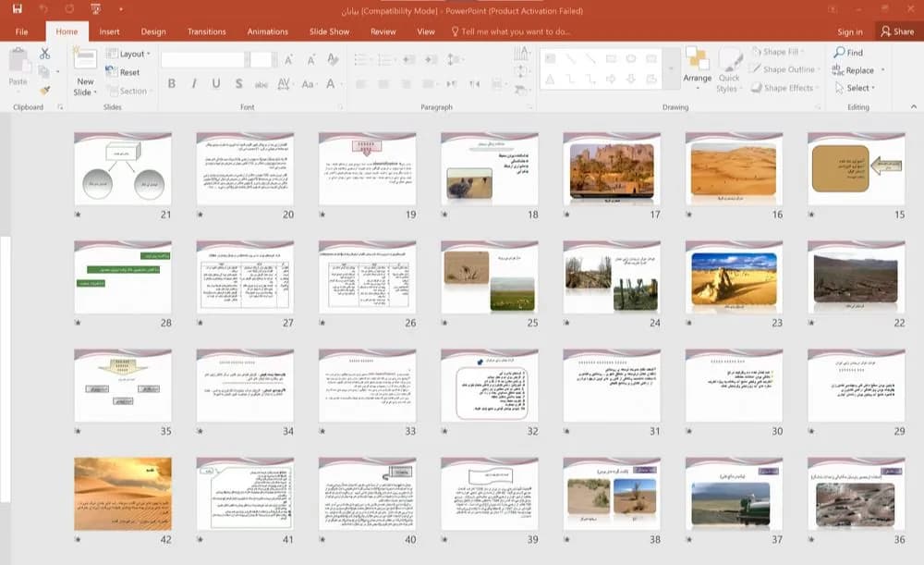Add a New Slide
The height and width of the screenshot is (565, 924).
coord(85,71)
